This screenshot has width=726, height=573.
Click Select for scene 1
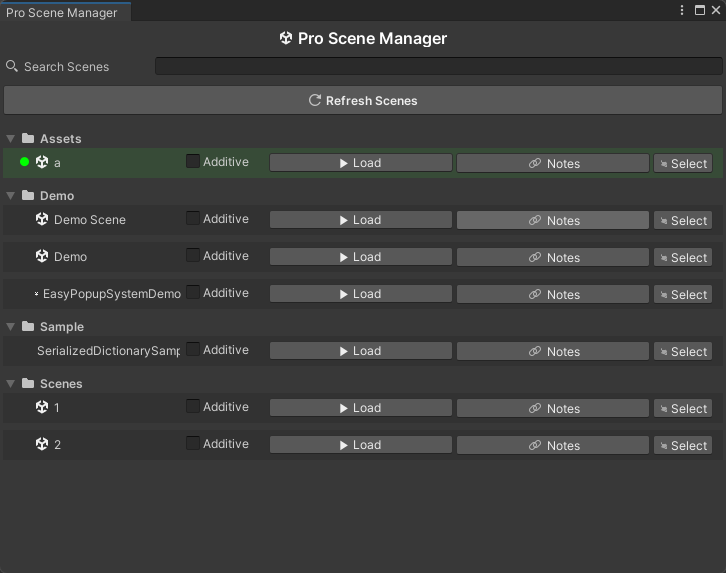tap(683, 408)
